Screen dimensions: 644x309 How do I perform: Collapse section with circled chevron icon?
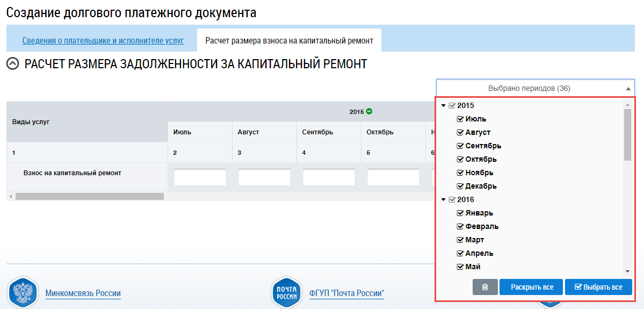[x=12, y=64]
